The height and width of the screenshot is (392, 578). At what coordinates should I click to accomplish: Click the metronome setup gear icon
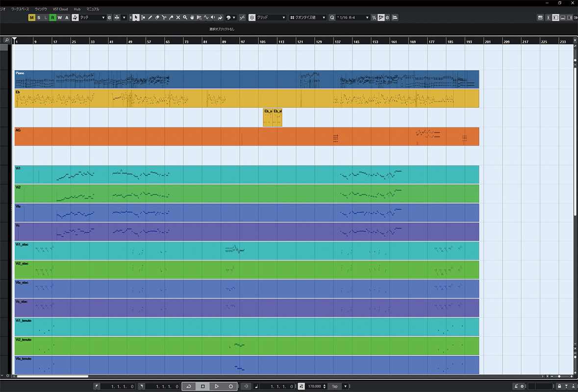pyautogui.click(x=522, y=386)
